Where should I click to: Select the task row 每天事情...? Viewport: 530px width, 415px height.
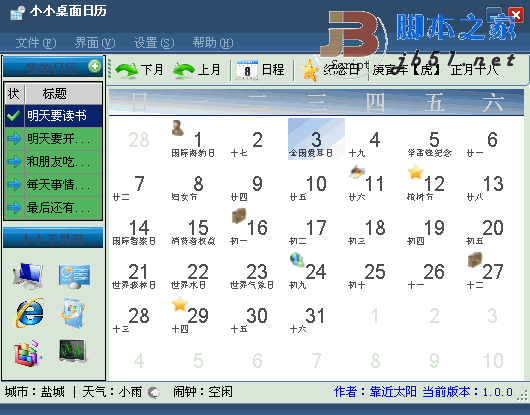tap(53, 185)
